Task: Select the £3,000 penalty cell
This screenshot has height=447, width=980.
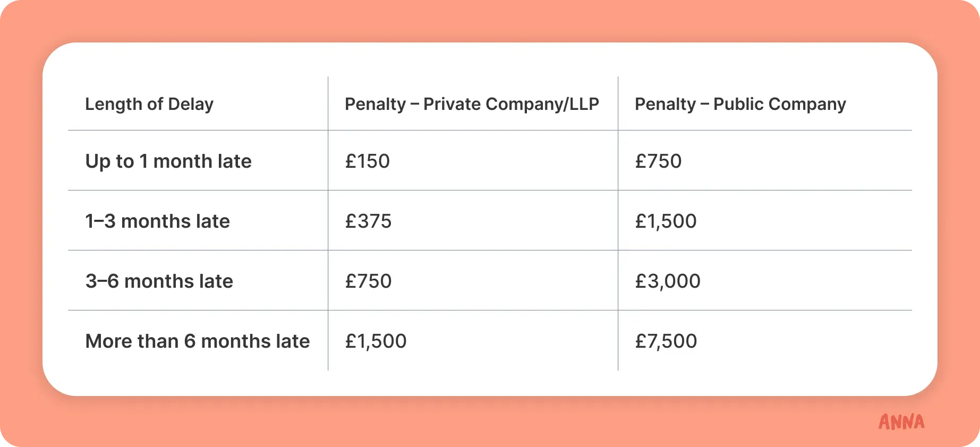Action: coord(668,281)
